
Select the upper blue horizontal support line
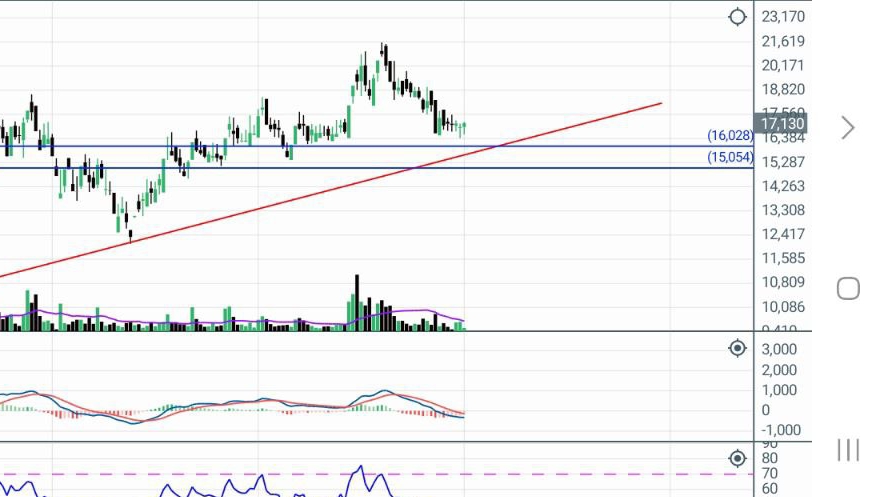pyautogui.click(x=377, y=147)
